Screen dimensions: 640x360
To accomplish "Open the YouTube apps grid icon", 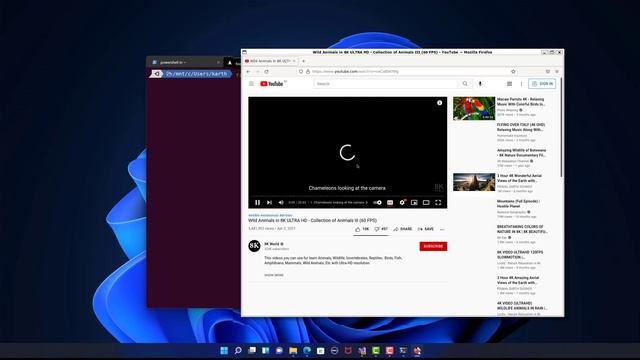I will [509, 84].
